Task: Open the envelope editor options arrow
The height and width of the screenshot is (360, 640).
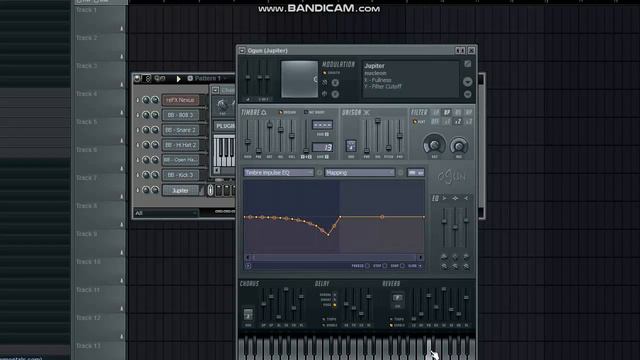Action: pyautogui.click(x=248, y=266)
